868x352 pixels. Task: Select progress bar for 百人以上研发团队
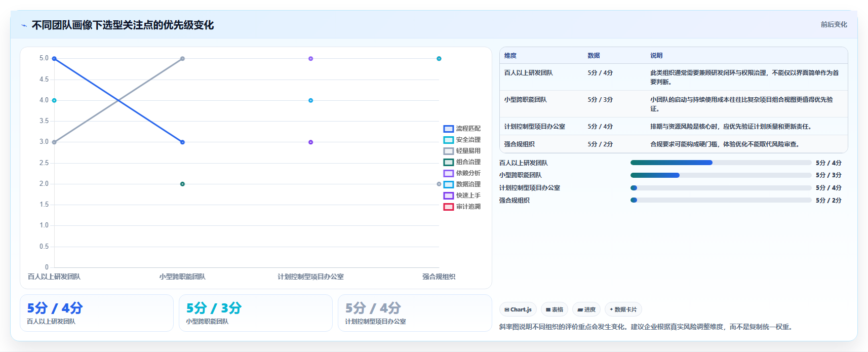(x=721, y=163)
